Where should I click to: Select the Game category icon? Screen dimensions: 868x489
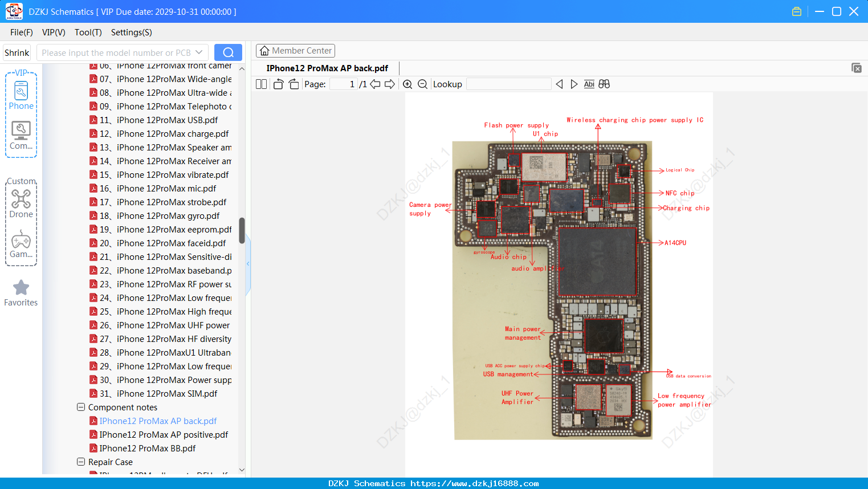[x=21, y=244]
